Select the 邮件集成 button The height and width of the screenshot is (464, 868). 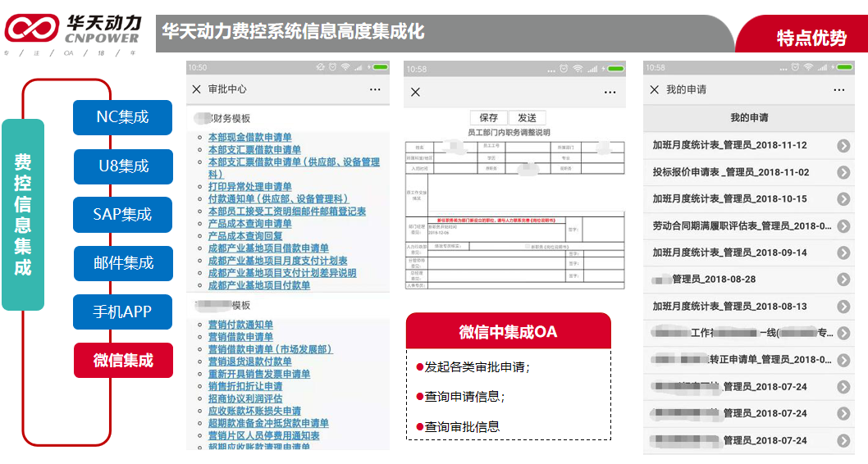pos(123,263)
